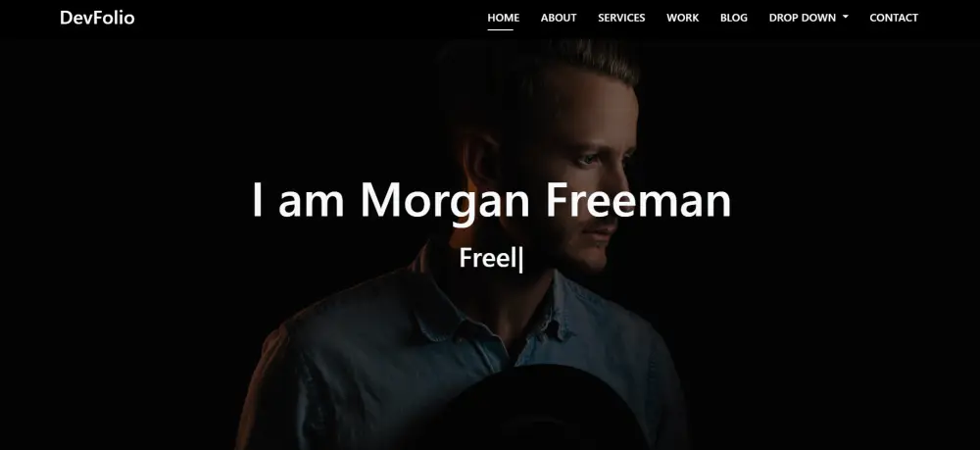Select Services in the navbar
The height and width of the screenshot is (450, 980).
[621, 18]
